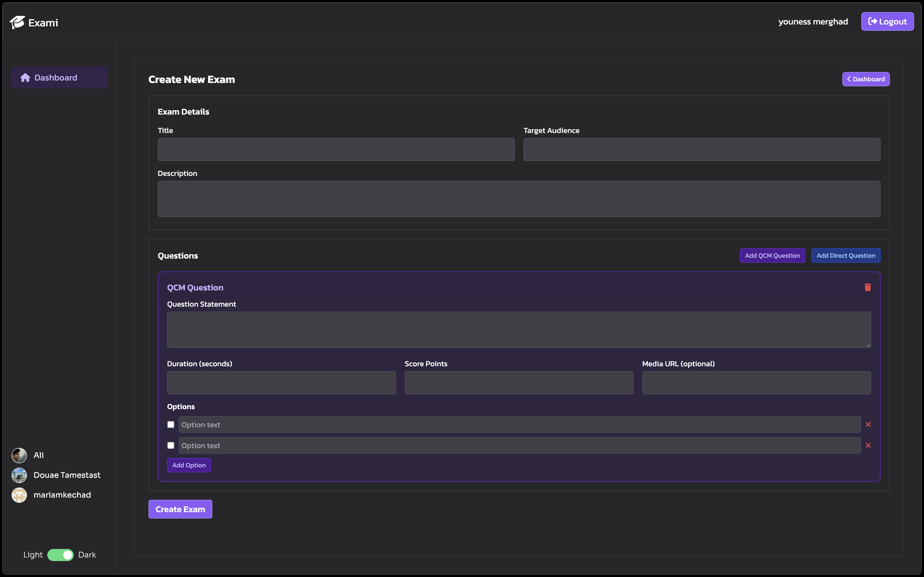Image resolution: width=924 pixels, height=577 pixels.
Task: Focus the exam Title input field
Action: [336, 149]
